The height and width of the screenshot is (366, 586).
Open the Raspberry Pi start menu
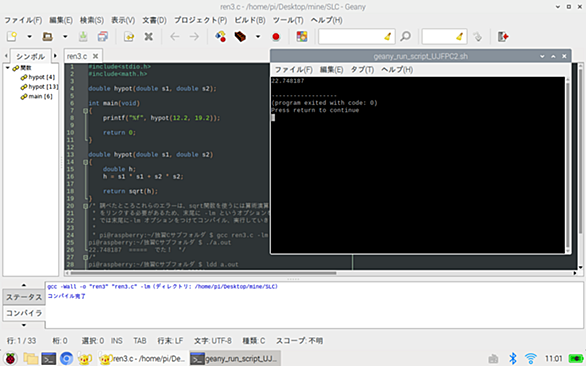(10, 359)
